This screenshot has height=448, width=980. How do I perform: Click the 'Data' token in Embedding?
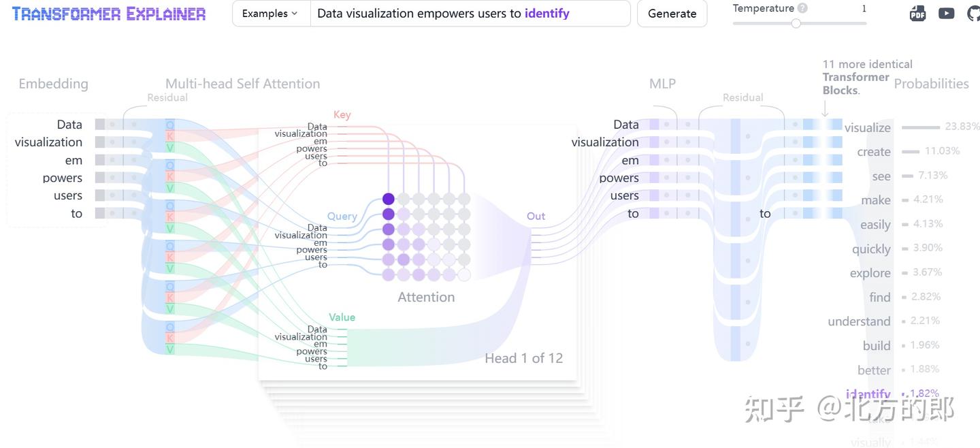tap(69, 125)
